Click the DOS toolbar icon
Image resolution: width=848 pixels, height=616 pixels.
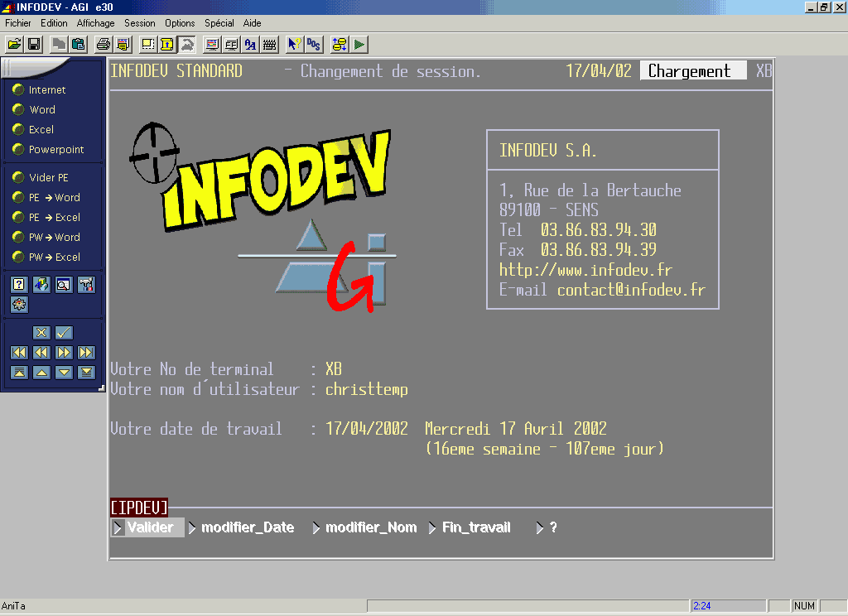tap(314, 45)
